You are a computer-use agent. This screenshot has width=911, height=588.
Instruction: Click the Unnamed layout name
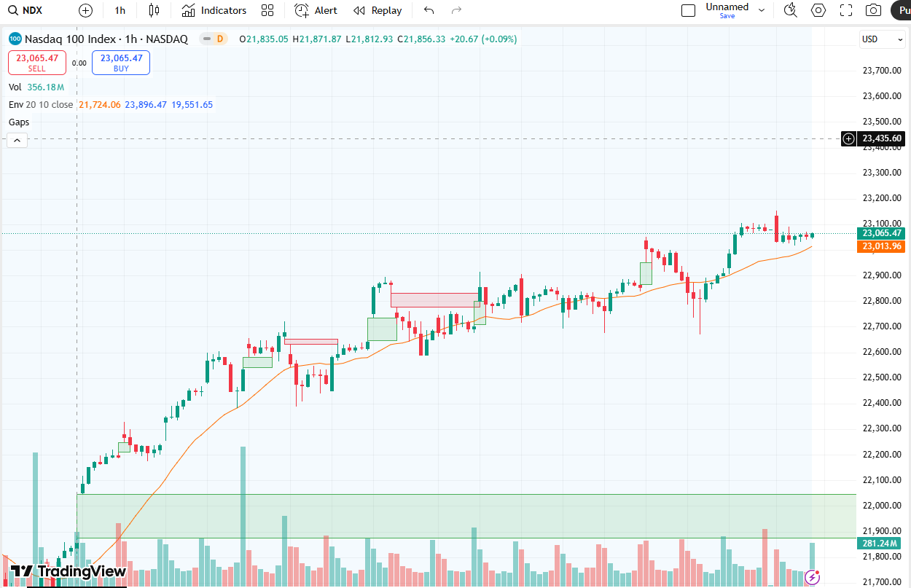[727, 7]
